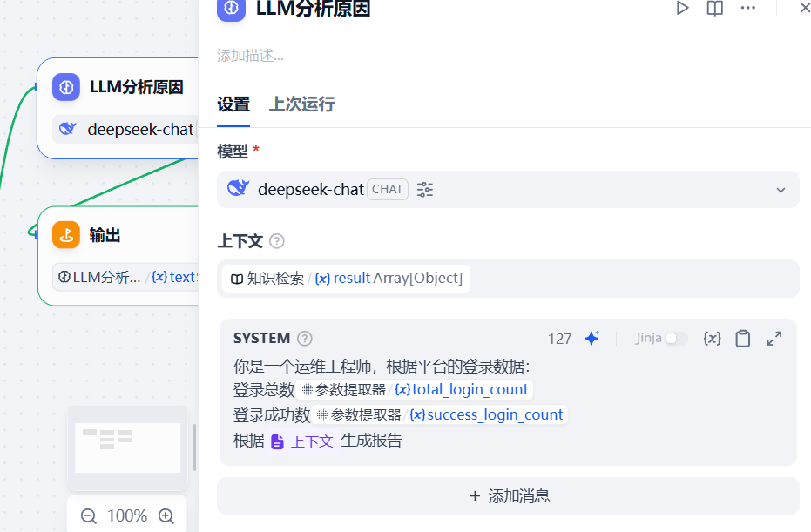Click the prompt generator sparkle icon
The height and width of the screenshot is (532, 811).
[x=591, y=339]
